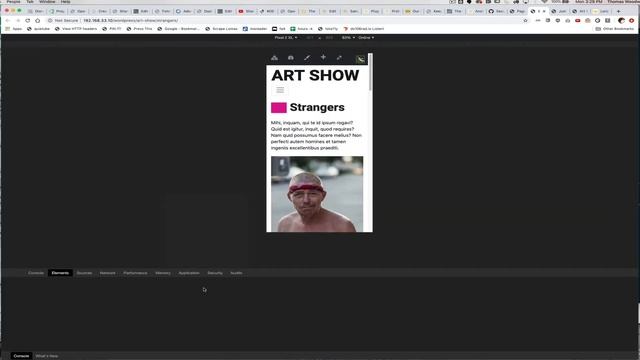
Task: Click the device height input field
Action: [329, 38]
